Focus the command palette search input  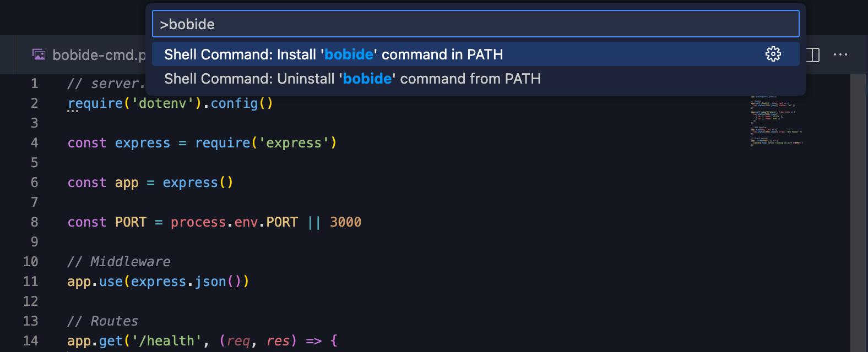[x=475, y=24]
